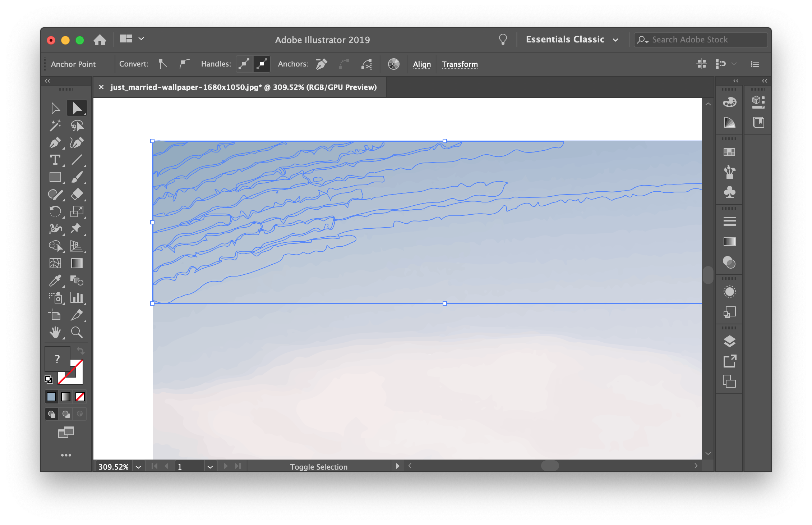Open the Essentials Classic workspace dropdown
The width and height of the screenshot is (812, 525).
coord(572,40)
